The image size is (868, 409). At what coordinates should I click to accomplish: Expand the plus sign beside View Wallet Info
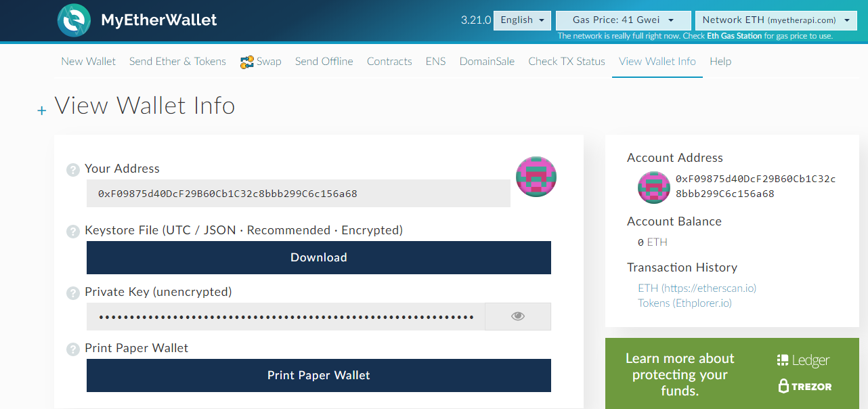(42, 110)
